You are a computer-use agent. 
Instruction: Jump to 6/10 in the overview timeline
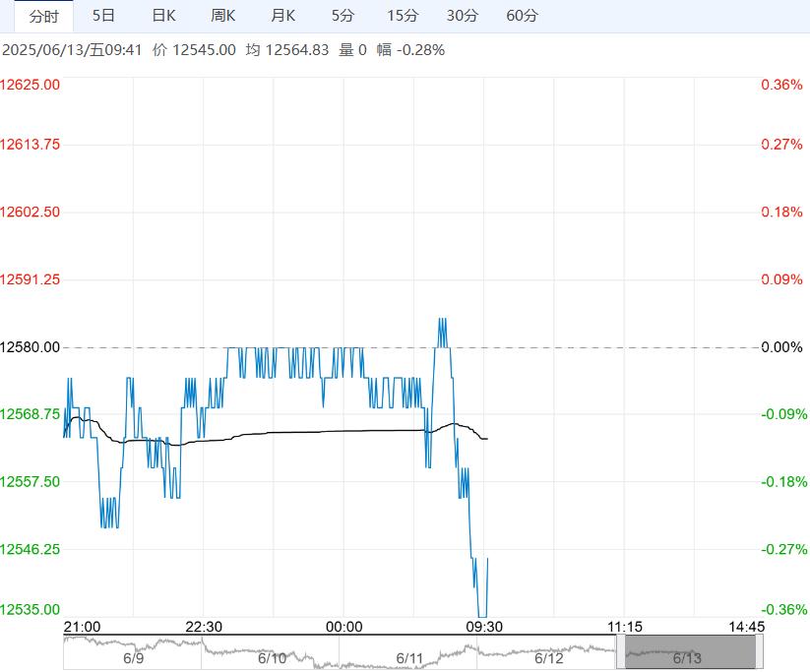[x=272, y=658]
